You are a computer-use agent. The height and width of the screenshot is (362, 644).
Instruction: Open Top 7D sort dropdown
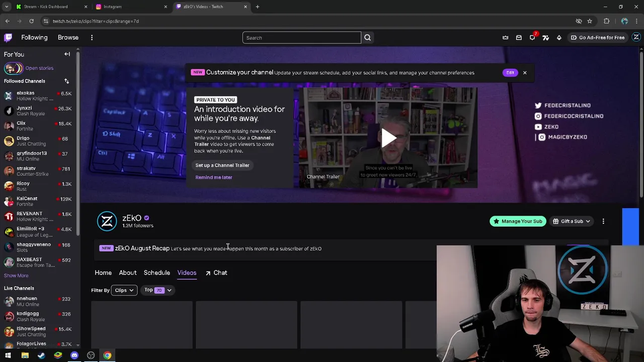157,290
